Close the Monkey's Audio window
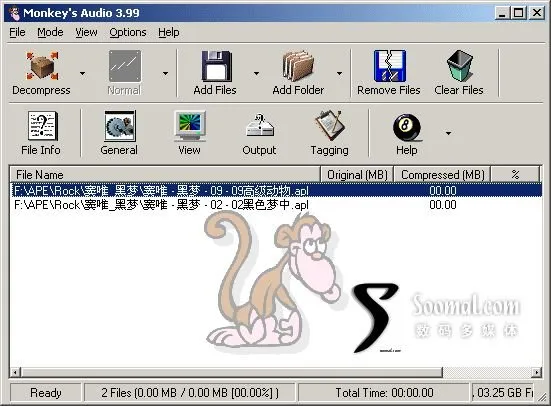Image resolution: width=551 pixels, height=406 pixels. click(x=537, y=13)
